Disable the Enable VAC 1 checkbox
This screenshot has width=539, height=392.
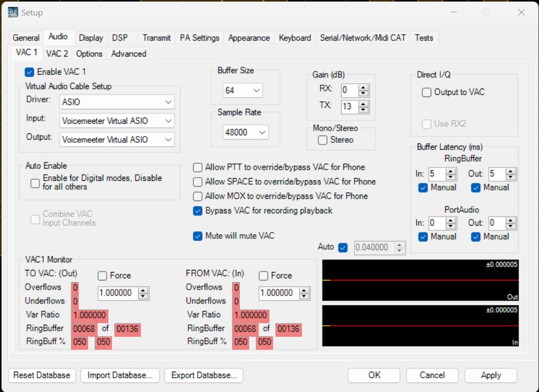pos(29,72)
